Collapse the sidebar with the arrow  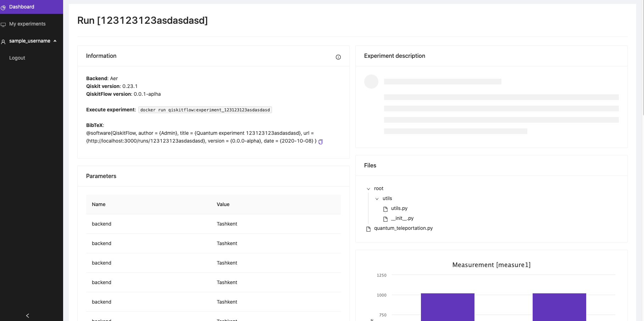(x=28, y=315)
